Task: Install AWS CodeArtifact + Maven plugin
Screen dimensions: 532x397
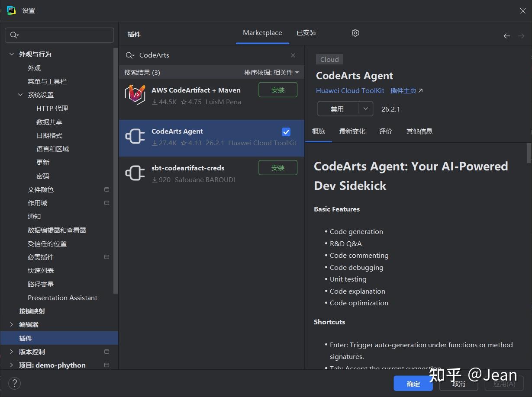Action: [x=278, y=90]
